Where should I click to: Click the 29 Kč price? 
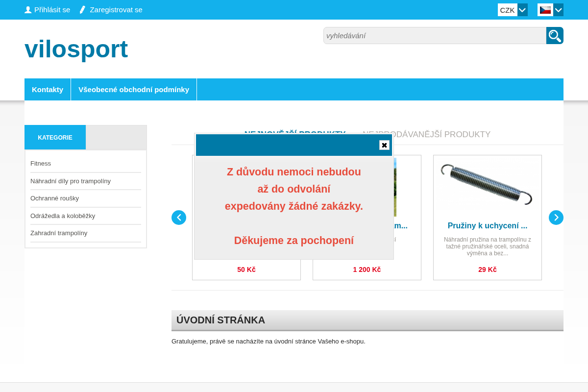[x=488, y=269]
